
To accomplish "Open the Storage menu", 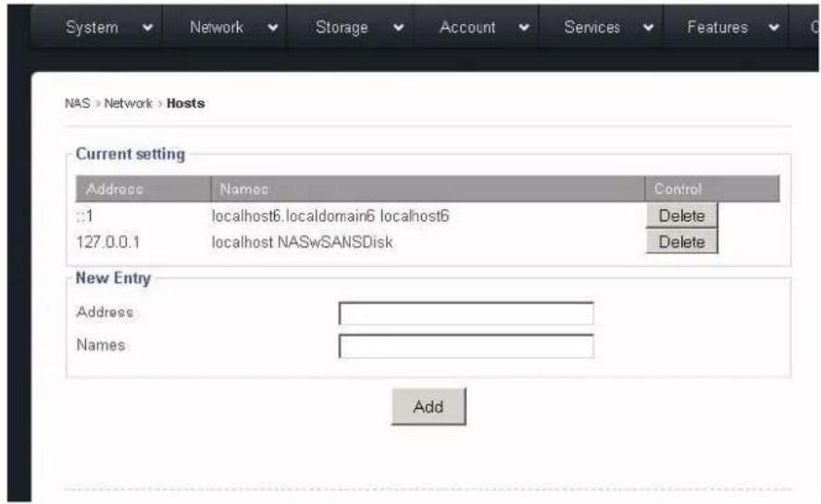I will pos(342,27).
